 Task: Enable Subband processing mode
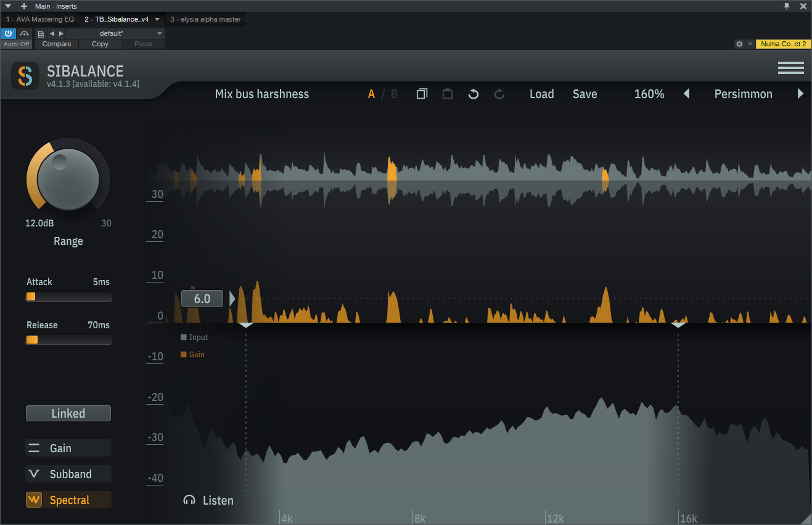pos(68,474)
